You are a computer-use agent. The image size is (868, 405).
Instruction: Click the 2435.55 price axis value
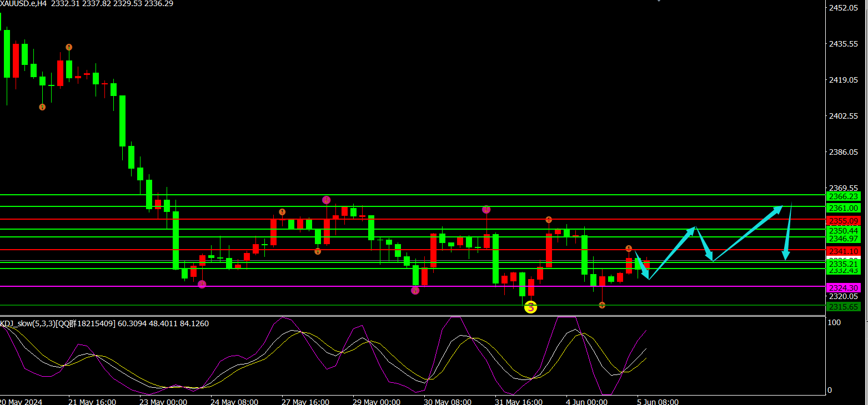[x=843, y=44]
